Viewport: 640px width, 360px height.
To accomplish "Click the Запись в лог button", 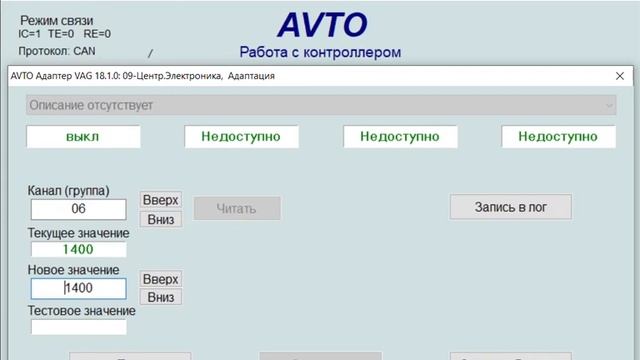I will click(511, 207).
